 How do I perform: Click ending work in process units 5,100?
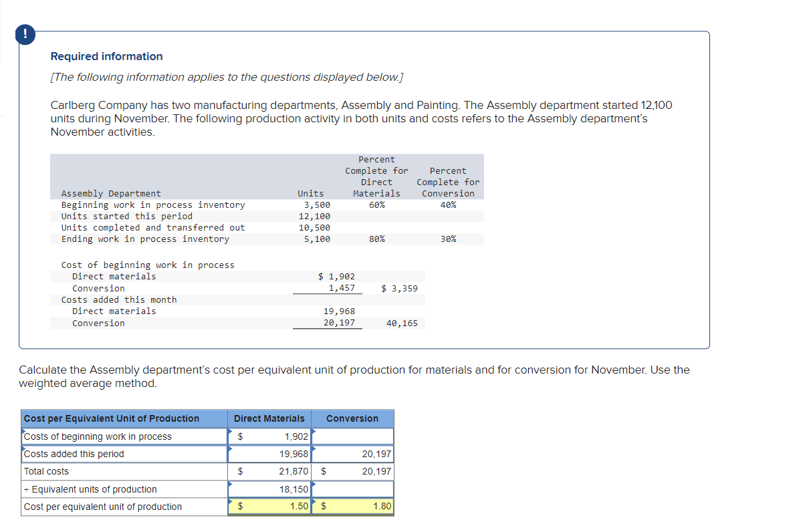click(x=317, y=239)
